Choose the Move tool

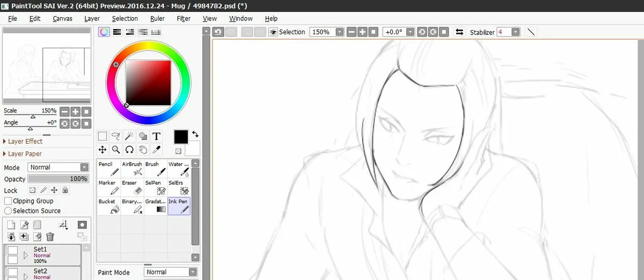103,150
